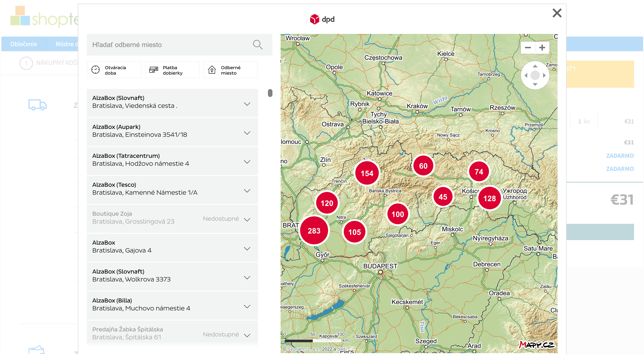Click the Kraków label on map

417,106
